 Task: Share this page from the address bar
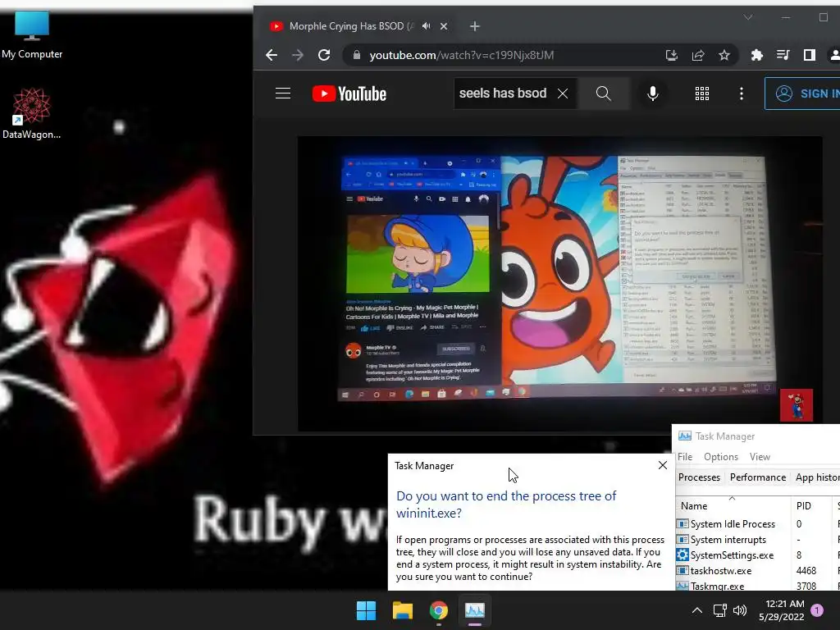[x=697, y=55]
